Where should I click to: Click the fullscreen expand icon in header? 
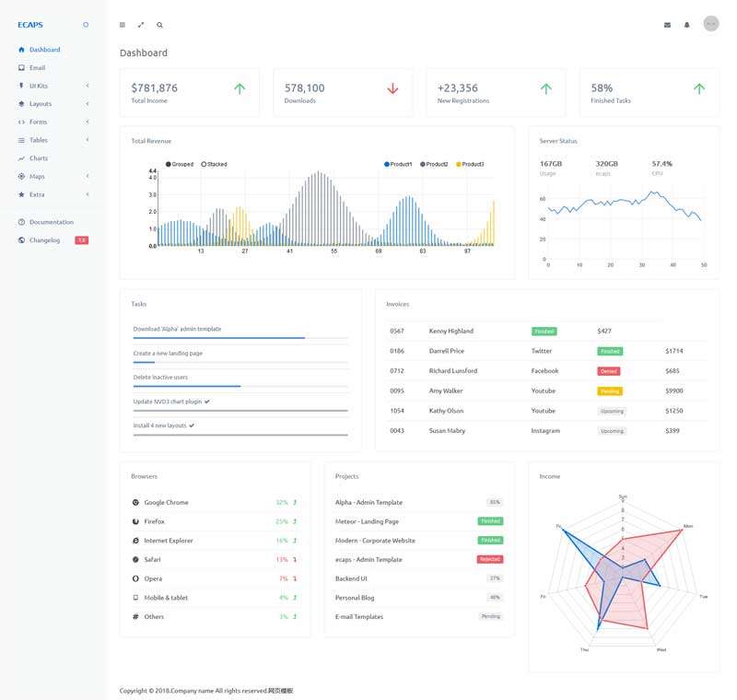click(x=141, y=25)
